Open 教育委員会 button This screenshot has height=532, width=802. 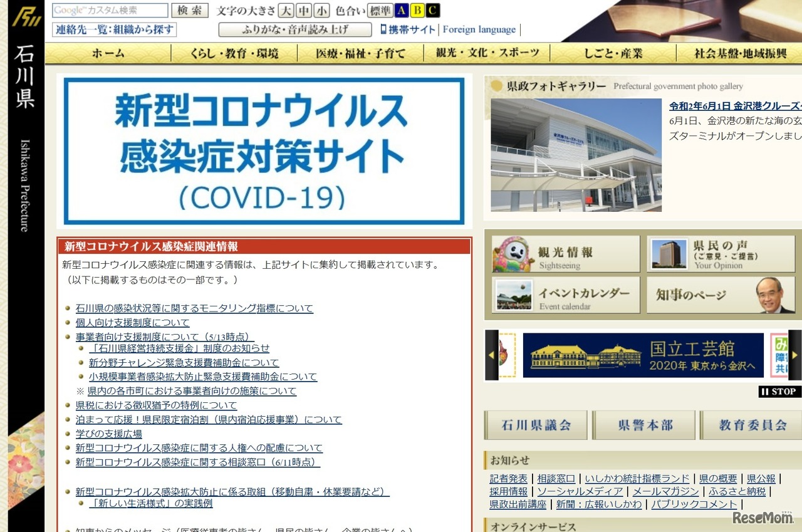pos(752,425)
